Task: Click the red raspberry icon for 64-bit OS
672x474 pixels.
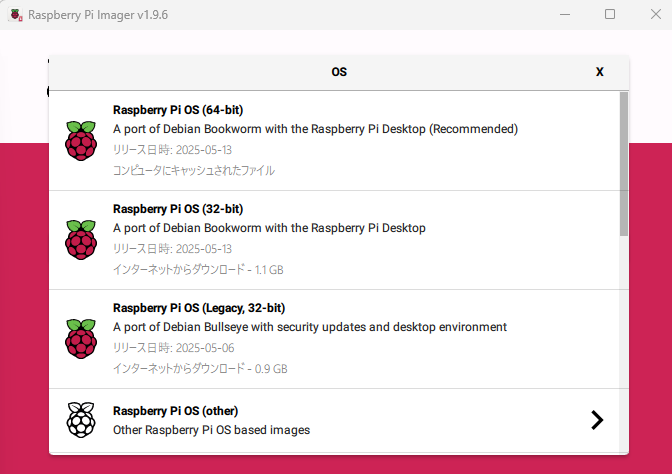Action: (80, 141)
